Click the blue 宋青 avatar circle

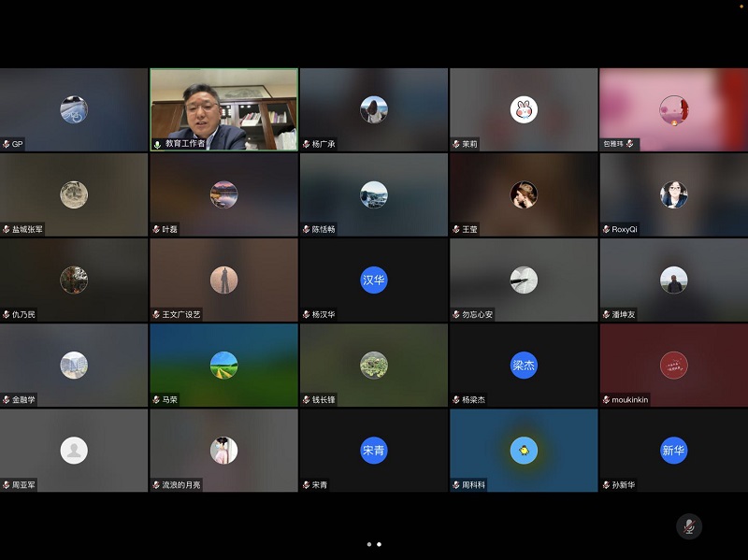pyautogui.click(x=374, y=450)
